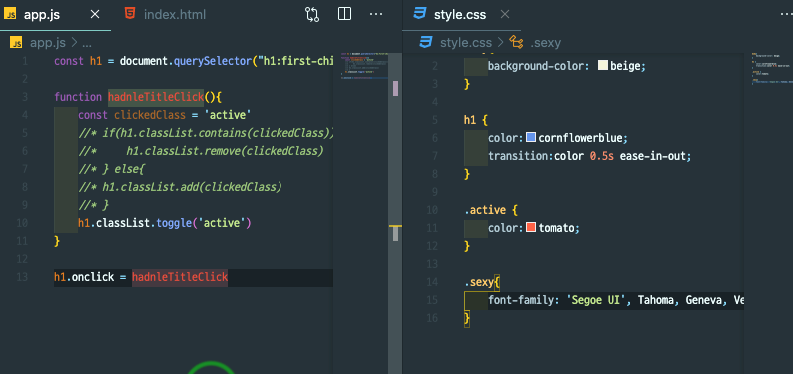Screen dimensions: 793x374
Task: Click the selector symbol icon in breadcrumb
Action: (x=516, y=42)
